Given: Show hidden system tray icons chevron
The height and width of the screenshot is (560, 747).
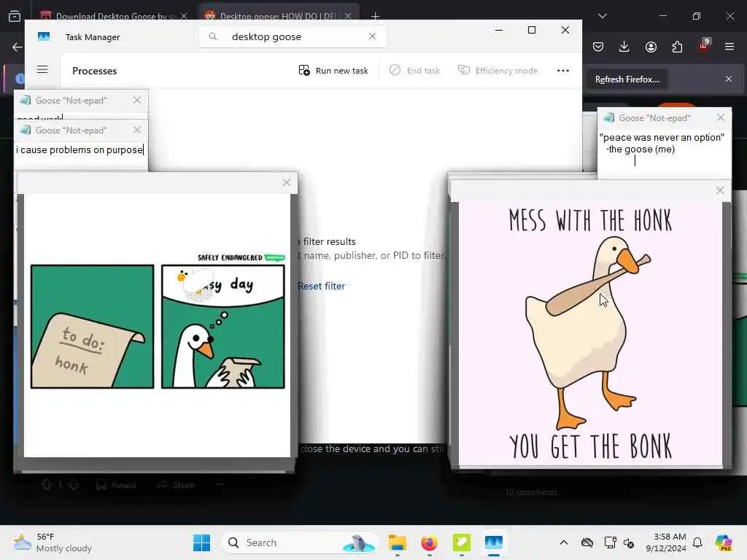Looking at the screenshot, I should pyautogui.click(x=564, y=542).
